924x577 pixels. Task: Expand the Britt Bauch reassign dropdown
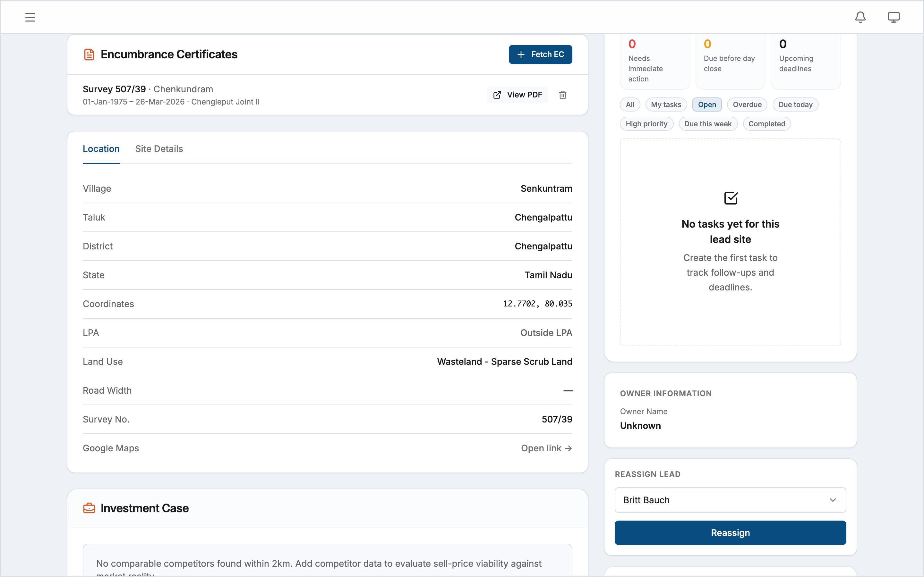tap(730, 500)
